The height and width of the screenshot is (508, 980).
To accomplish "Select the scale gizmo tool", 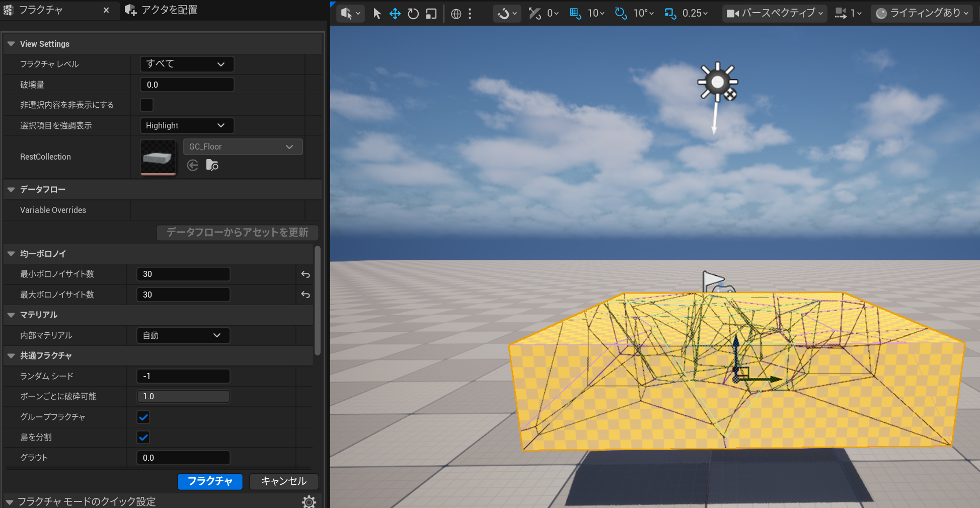I will 431,14.
